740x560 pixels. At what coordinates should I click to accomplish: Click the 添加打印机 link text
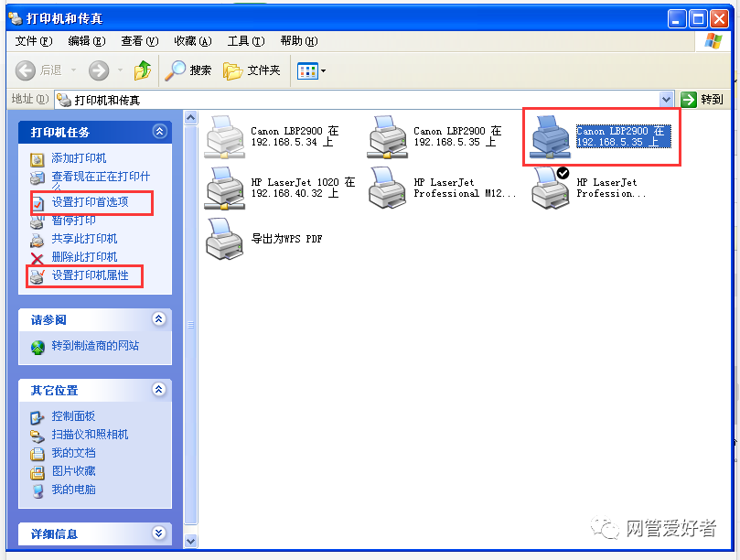[x=79, y=158]
